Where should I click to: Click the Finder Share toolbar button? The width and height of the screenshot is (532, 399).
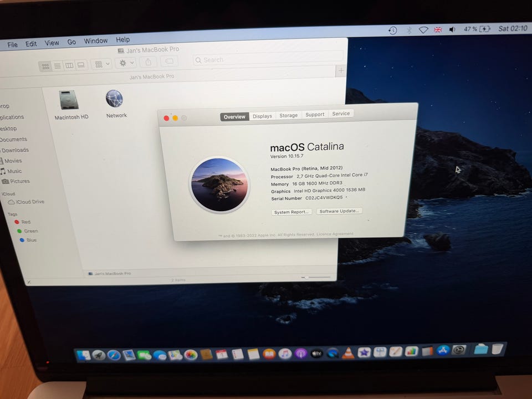coord(149,62)
